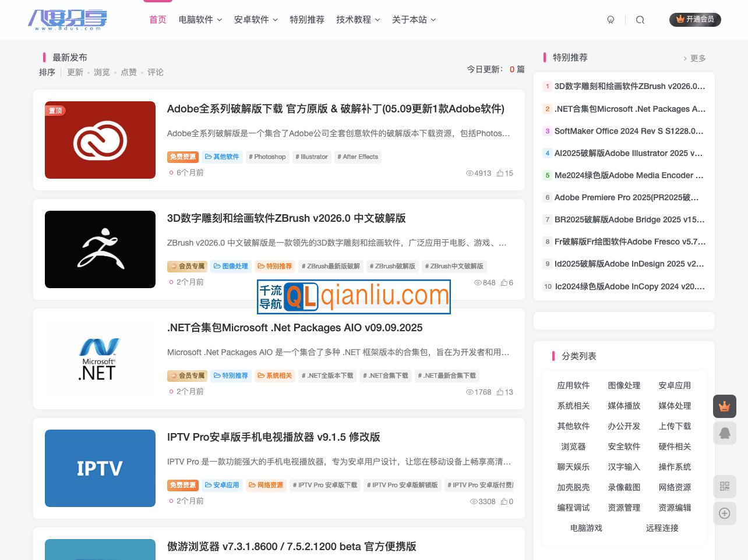This screenshot has width=748, height=560.
Task: Click the 八度分享 site logo
Action: tap(68, 20)
